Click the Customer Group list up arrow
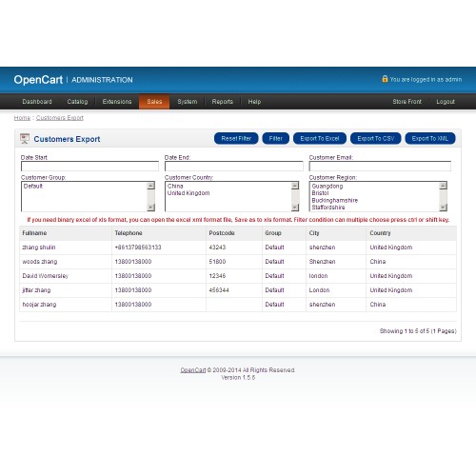476x476 pixels. pos(151,186)
